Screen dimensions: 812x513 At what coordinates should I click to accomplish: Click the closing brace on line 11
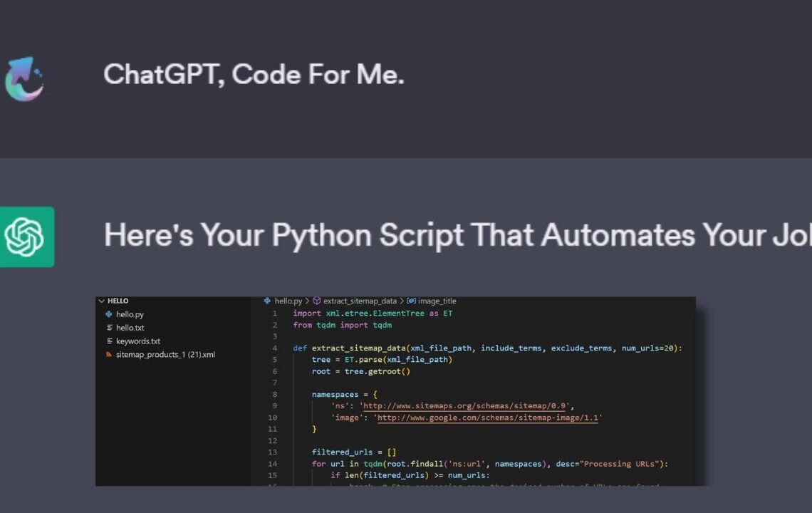click(314, 429)
